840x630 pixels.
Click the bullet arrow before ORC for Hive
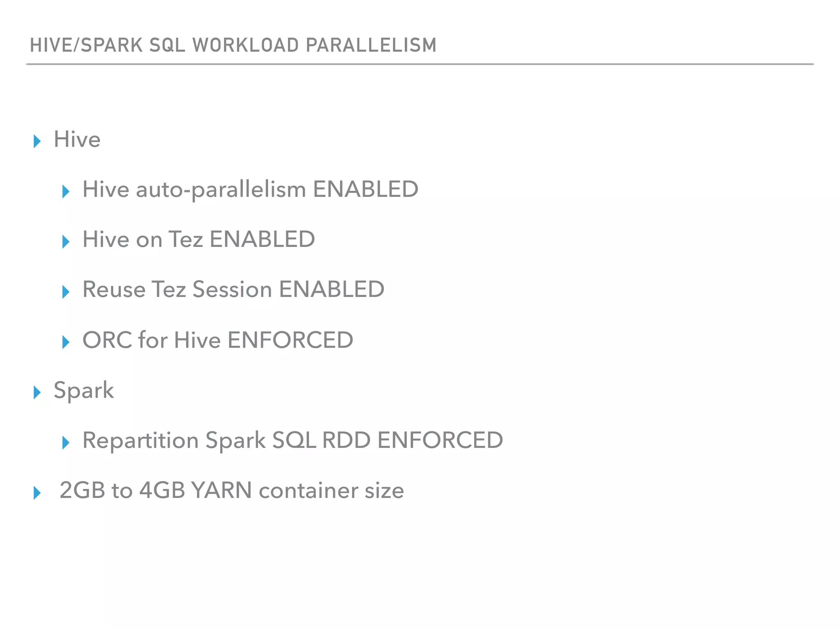tap(66, 342)
